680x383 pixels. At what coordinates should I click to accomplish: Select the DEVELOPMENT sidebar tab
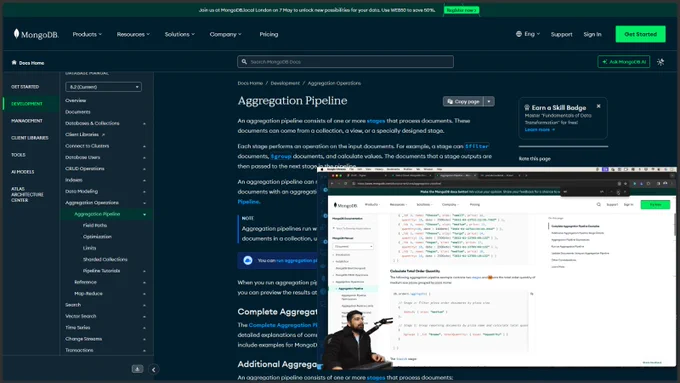[27, 104]
